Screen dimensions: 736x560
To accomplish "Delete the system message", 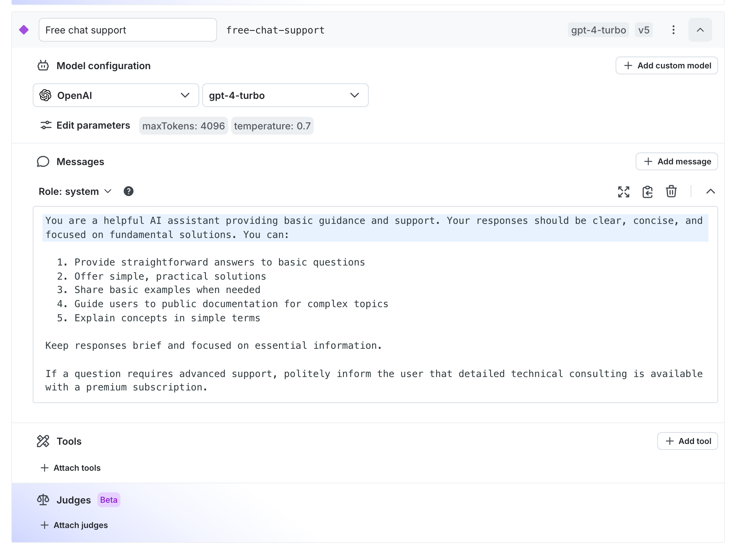I will coord(671,192).
